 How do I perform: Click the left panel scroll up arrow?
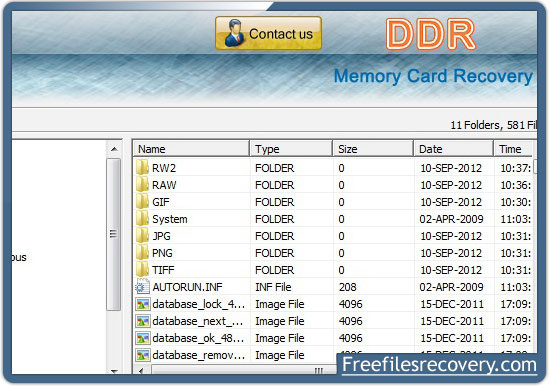pos(114,149)
